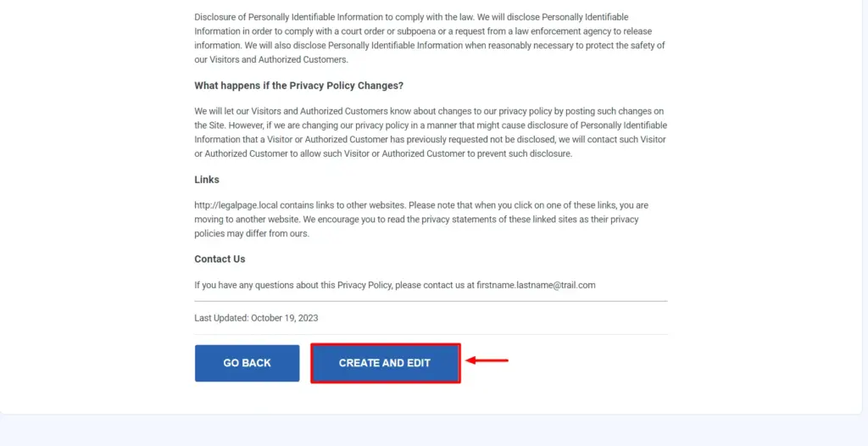
Task: Select the "What happens if the Privacy Policy Changes?" heading
Action: coord(298,86)
